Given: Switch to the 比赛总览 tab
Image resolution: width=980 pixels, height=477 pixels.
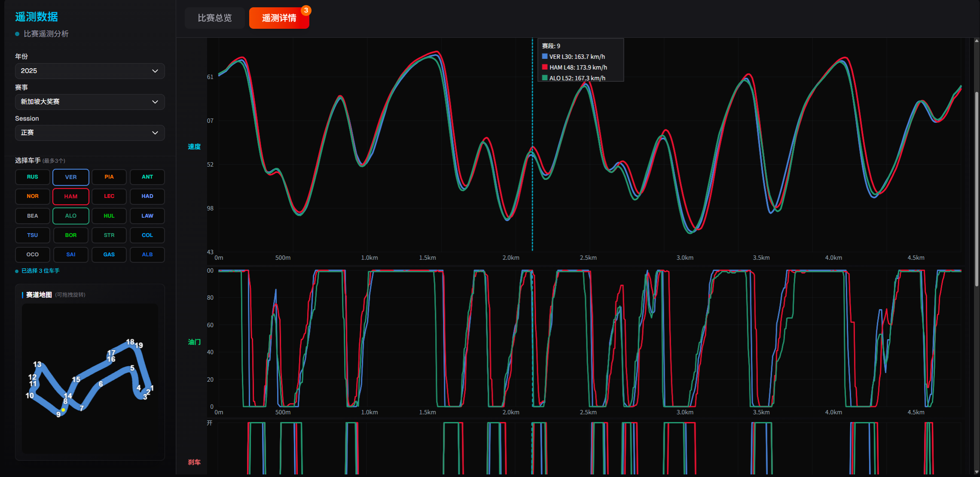Looking at the screenshot, I should pyautogui.click(x=214, y=18).
